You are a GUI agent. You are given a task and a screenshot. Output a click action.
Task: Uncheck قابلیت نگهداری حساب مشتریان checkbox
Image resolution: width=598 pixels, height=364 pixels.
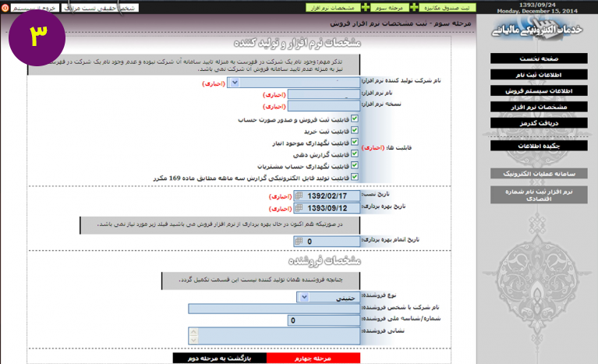(355, 165)
